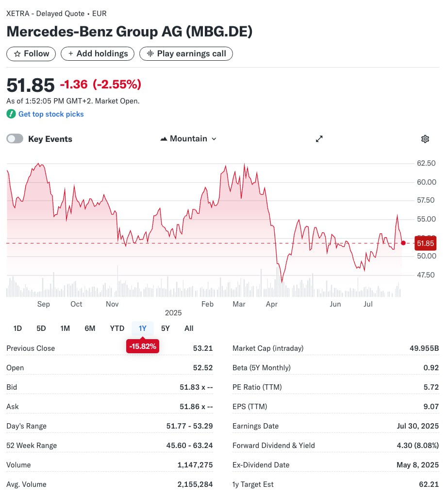Click the Open value 52.52
Screen dimensions: 448x499
pyautogui.click(x=203, y=367)
